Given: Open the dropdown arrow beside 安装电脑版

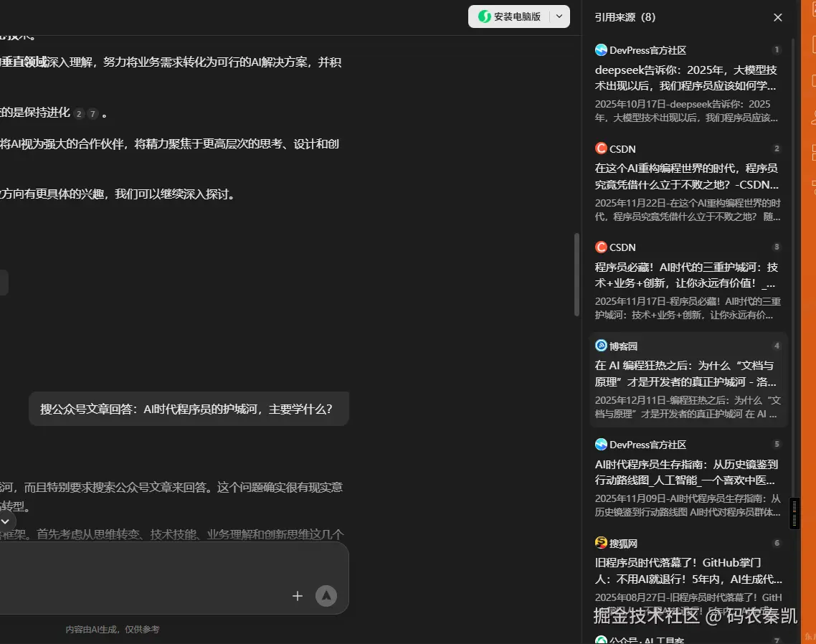Looking at the screenshot, I should (x=559, y=16).
